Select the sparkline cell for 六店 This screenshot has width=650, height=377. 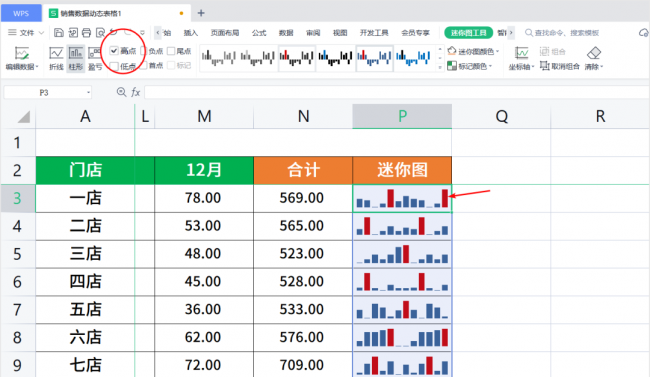402,338
